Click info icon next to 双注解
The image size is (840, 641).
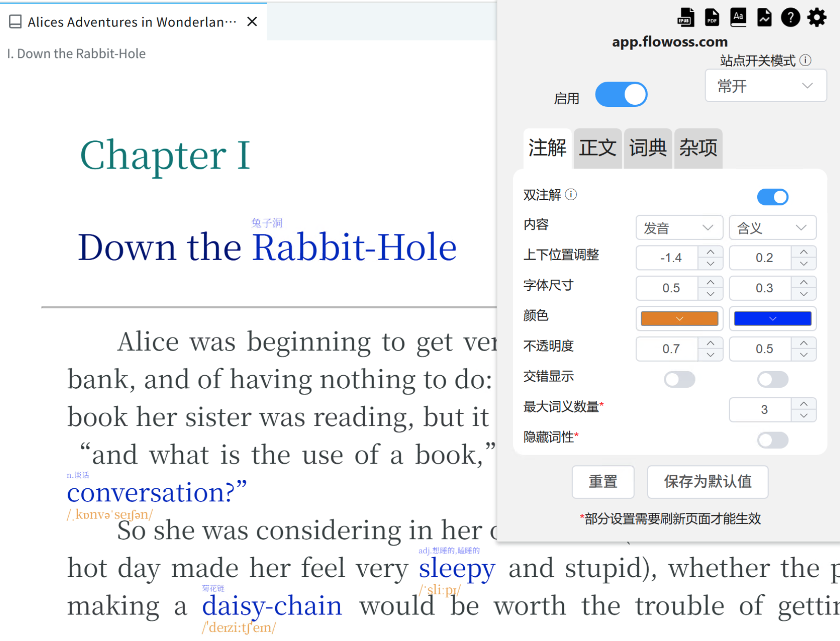pyautogui.click(x=571, y=194)
